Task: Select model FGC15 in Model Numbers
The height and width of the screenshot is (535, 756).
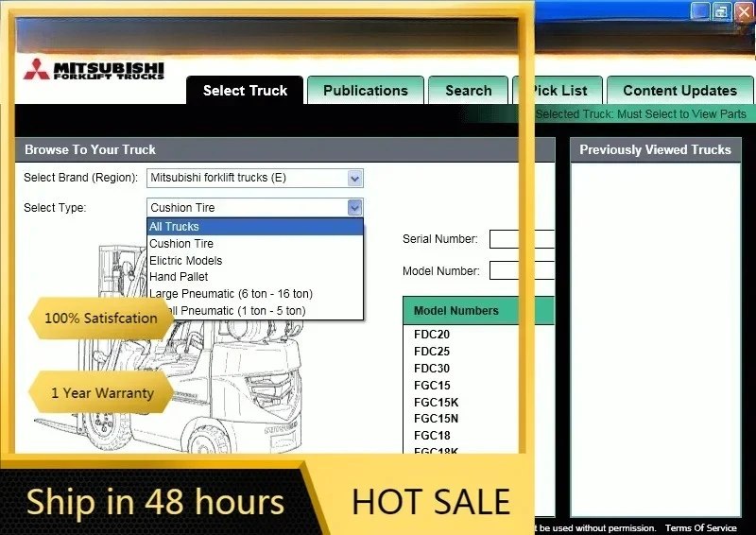Action: coord(432,385)
